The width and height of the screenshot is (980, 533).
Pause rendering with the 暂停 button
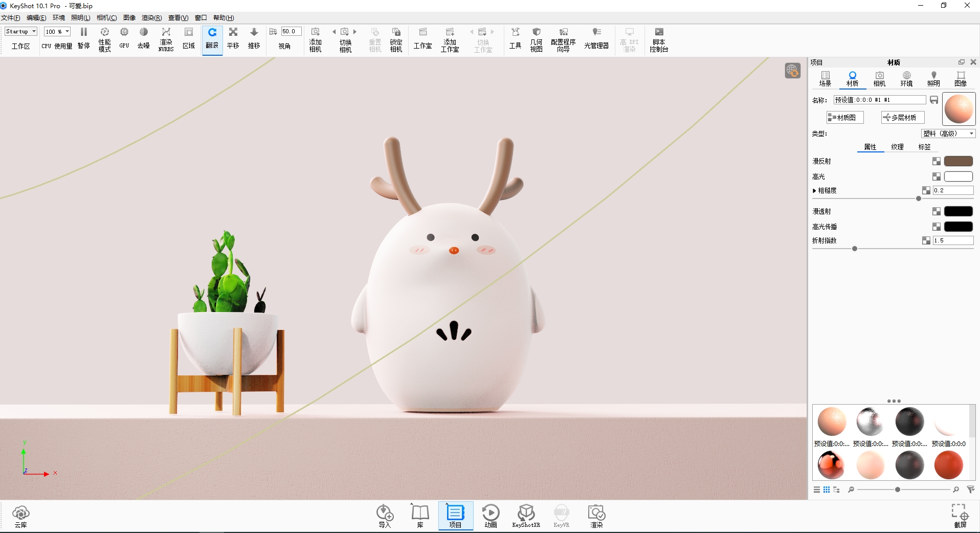[x=84, y=38]
